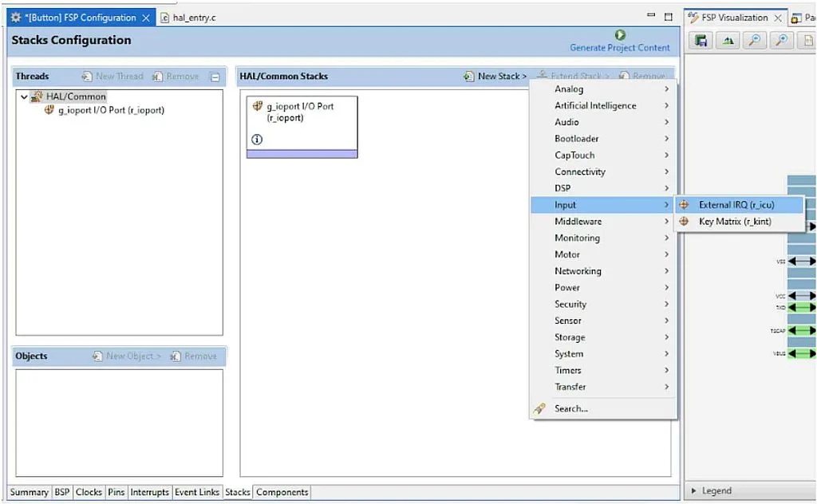Click the save icon in FSP Visualization toolbar
817x504 pixels.
pyautogui.click(x=701, y=41)
